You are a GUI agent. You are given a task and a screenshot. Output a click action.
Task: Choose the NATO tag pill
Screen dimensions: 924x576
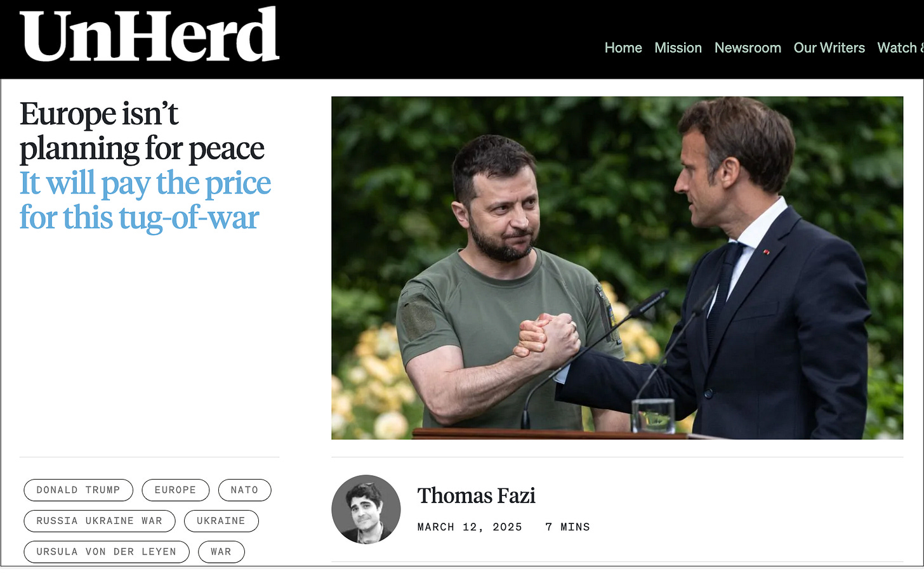click(245, 490)
